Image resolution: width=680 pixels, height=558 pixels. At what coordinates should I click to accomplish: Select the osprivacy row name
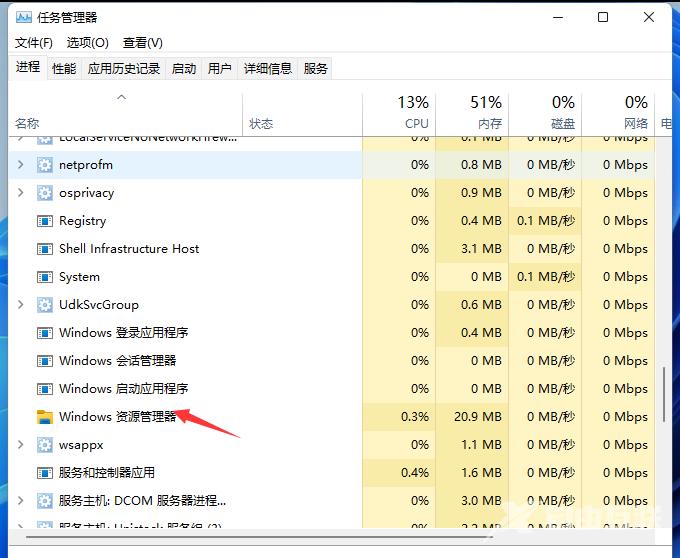[x=87, y=193]
